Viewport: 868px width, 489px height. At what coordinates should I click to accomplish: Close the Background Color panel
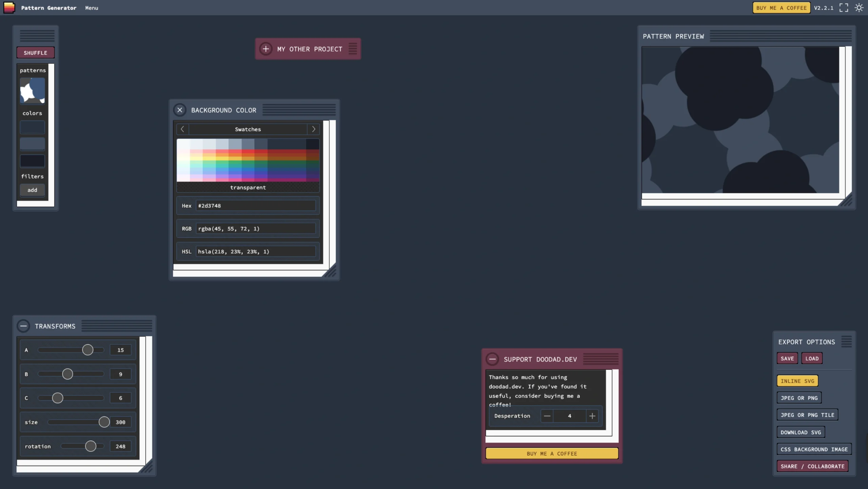(x=180, y=110)
